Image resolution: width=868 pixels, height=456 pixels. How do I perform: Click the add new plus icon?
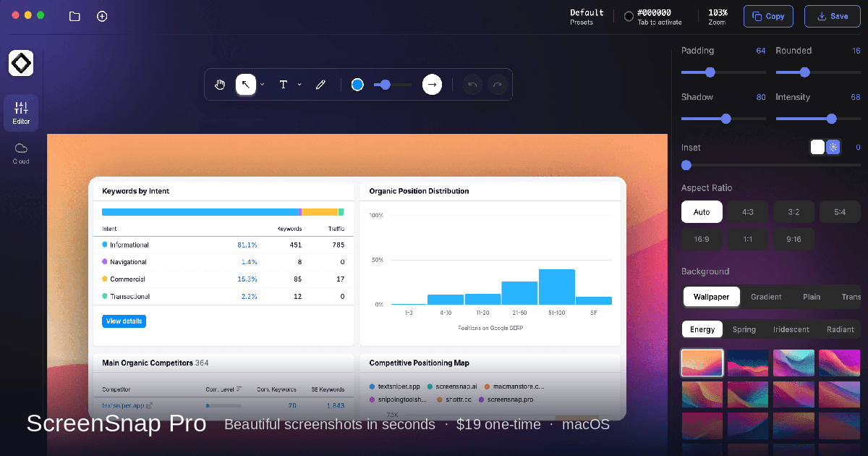102,16
